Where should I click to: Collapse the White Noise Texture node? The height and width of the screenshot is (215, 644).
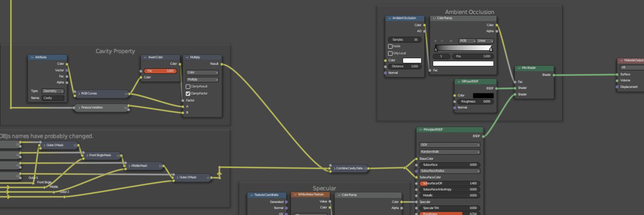[x=295, y=194]
